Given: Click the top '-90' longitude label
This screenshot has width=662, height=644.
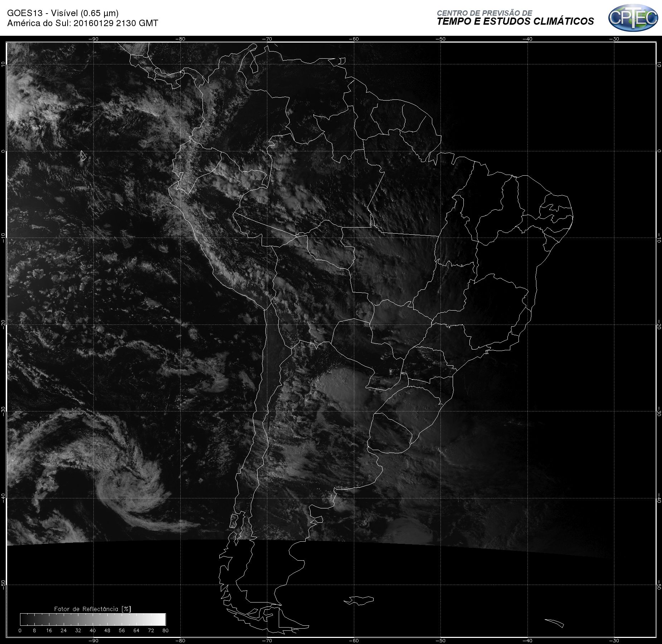Looking at the screenshot, I should point(93,39).
